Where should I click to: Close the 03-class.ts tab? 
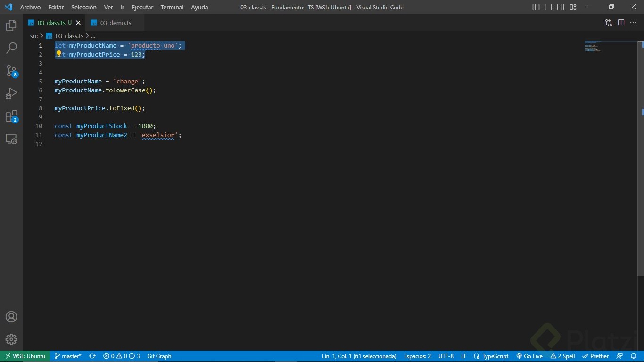pyautogui.click(x=78, y=23)
